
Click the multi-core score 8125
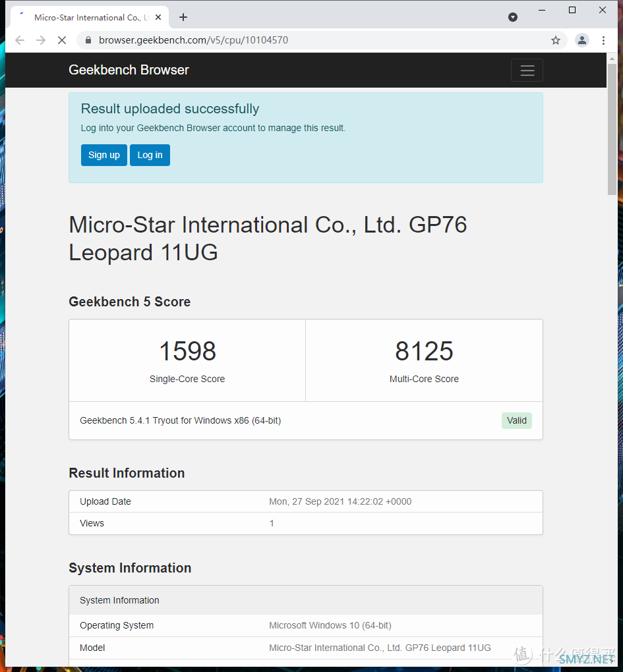click(x=424, y=351)
